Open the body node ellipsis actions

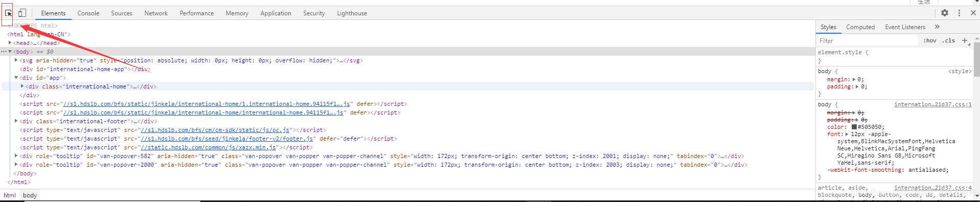4,52
